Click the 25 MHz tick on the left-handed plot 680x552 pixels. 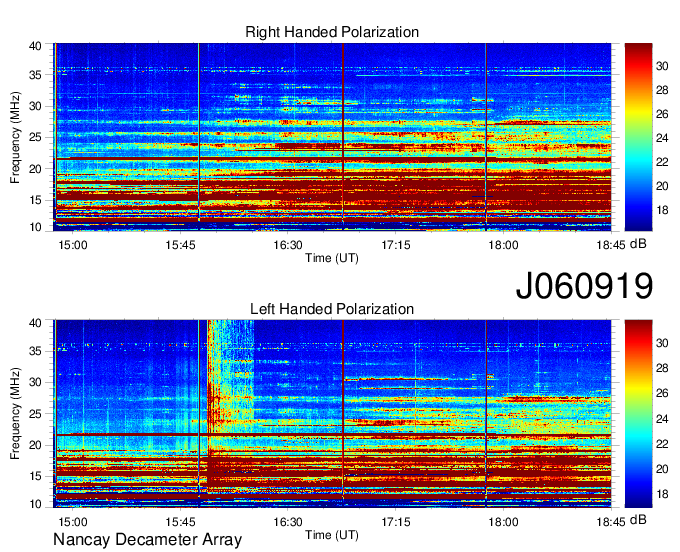(x=35, y=414)
